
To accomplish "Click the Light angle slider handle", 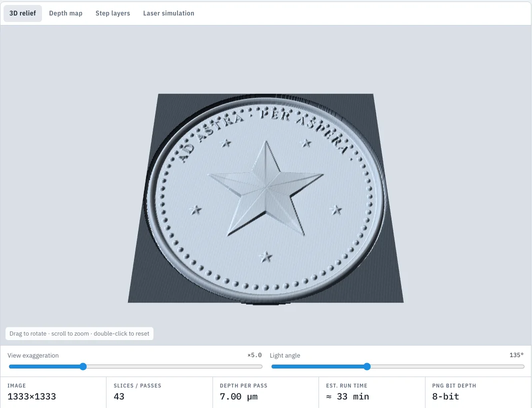I will (367, 367).
